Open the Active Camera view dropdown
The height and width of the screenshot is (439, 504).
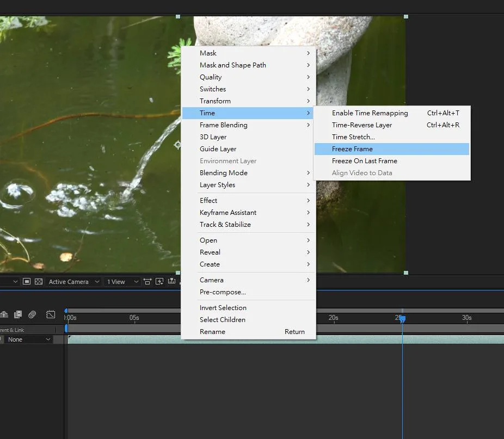[74, 282]
